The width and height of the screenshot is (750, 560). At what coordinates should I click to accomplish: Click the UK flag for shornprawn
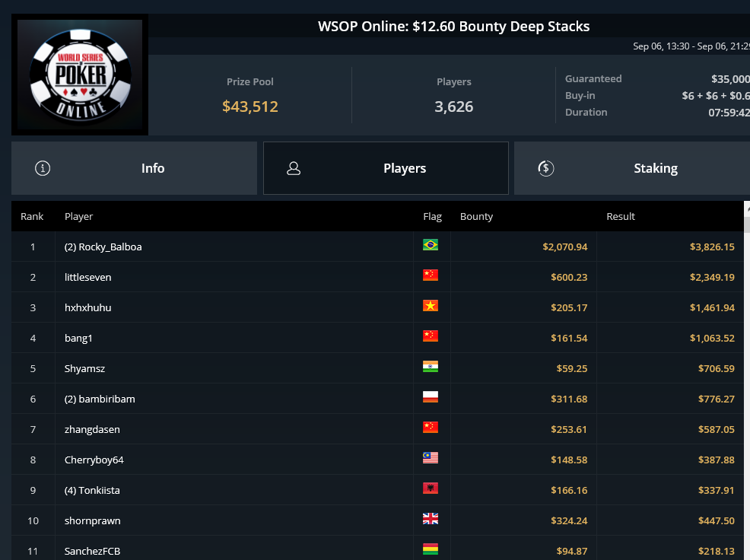431,519
